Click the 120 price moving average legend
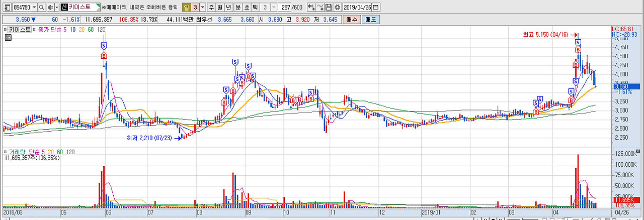The height and width of the screenshot is (220, 644). [x=101, y=29]
